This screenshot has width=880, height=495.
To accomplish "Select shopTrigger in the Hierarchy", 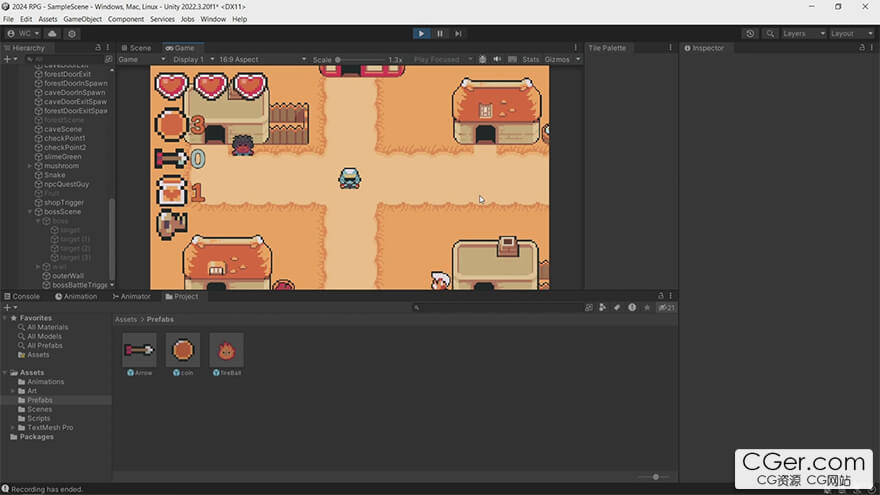I will tap(63, 203).
